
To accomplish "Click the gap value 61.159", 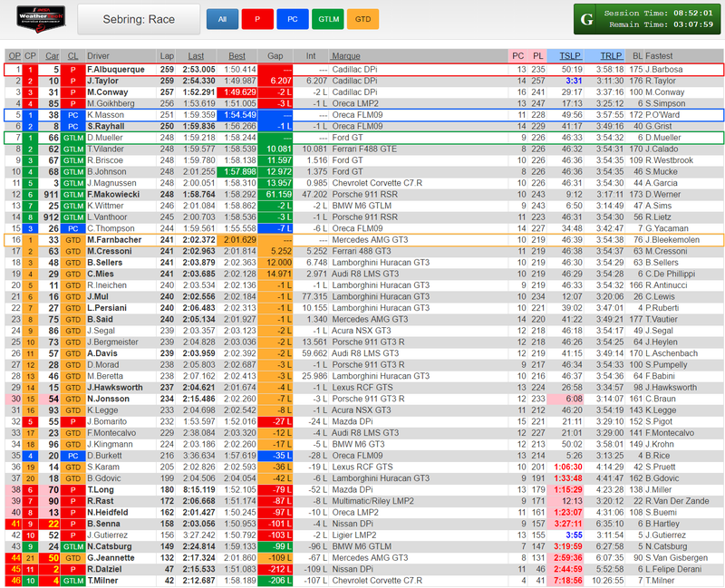I will click(279, 195).
